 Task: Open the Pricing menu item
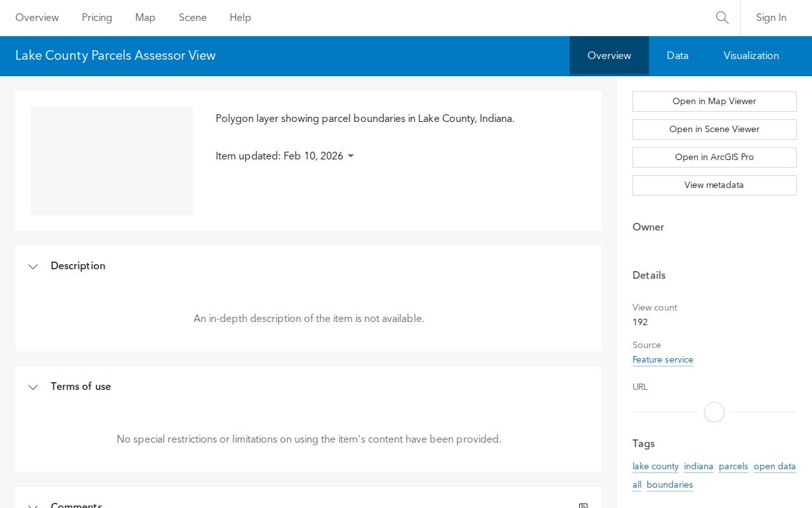pyautogui.click(x=97, y=18)
